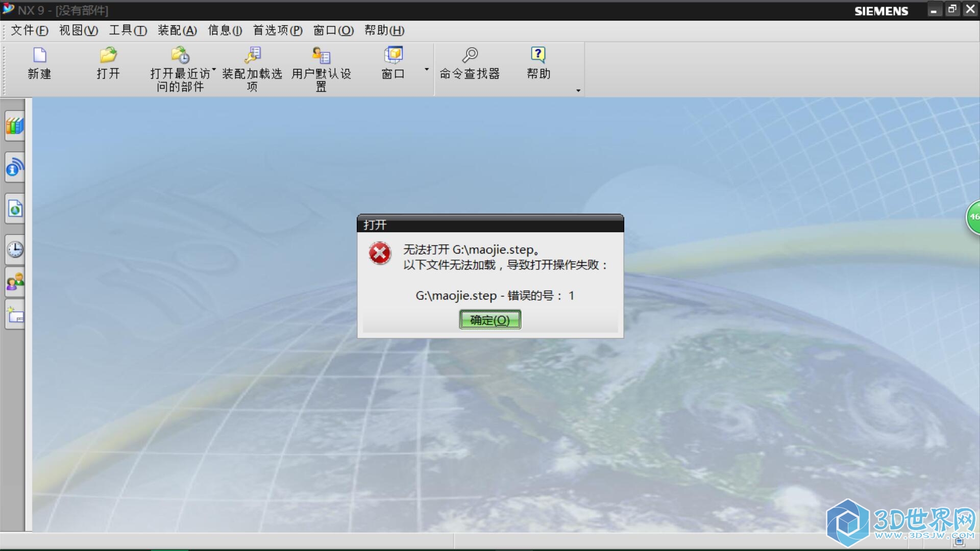Image resolution: width=980 pixels, height=551 pixels.
Task: Open the 文件(F) menu
Action: click(x=30, y=31)
